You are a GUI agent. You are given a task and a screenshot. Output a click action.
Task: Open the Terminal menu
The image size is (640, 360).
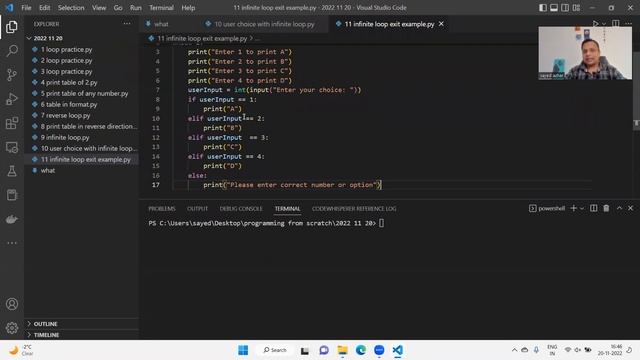tap(161, 8)
